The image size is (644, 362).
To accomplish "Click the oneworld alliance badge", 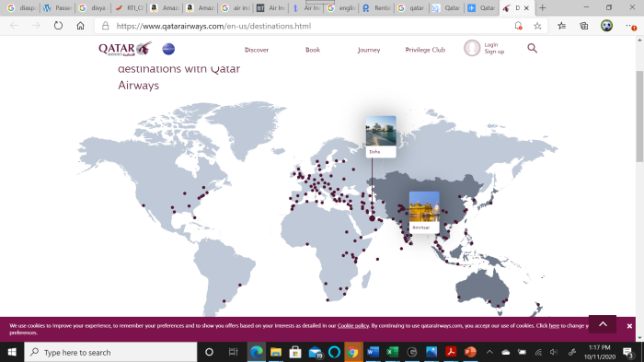I will point(168,49).
